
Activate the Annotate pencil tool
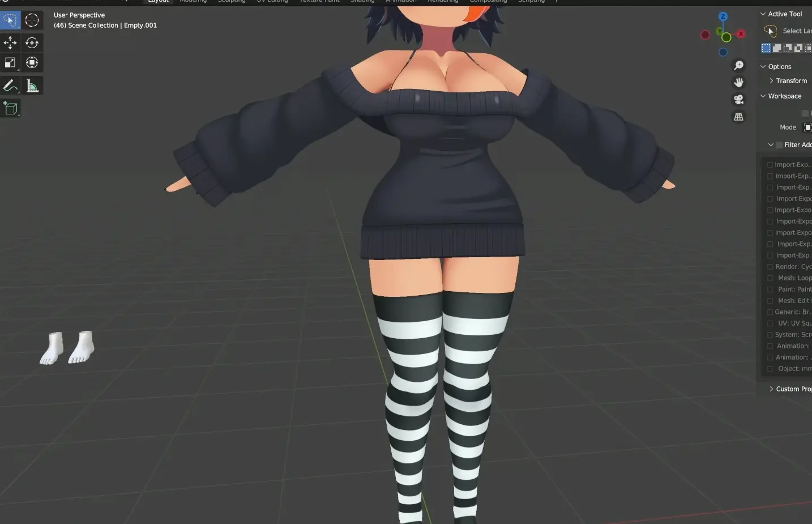10,86
